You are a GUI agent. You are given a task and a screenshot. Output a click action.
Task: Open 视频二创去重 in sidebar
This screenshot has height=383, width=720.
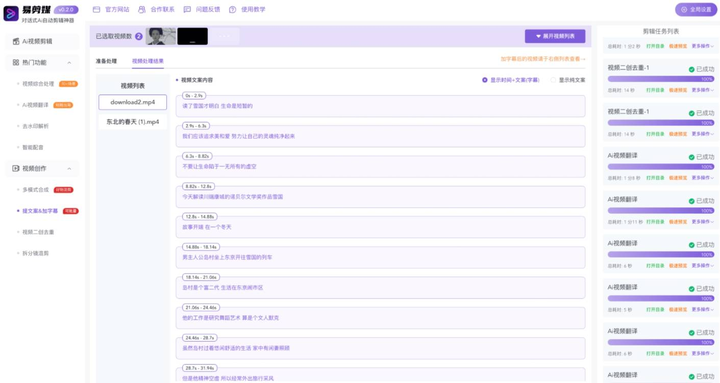[x=39, y=232]
